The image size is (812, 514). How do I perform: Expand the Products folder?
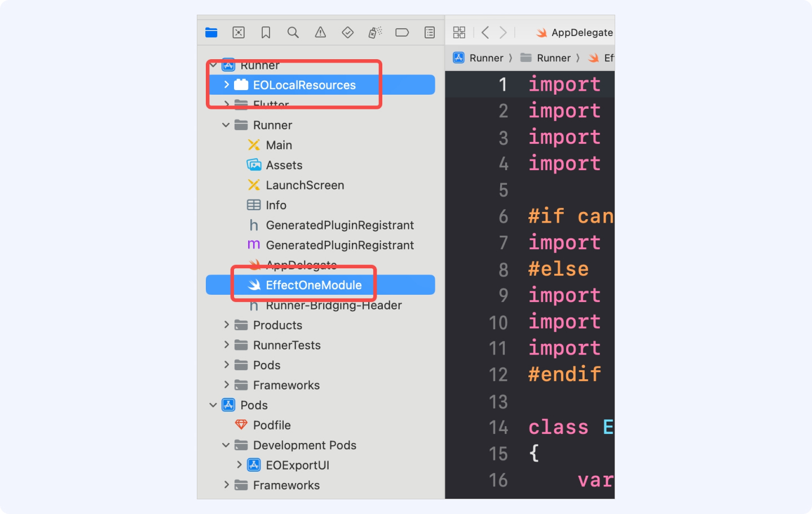click(x=226, y=325)
